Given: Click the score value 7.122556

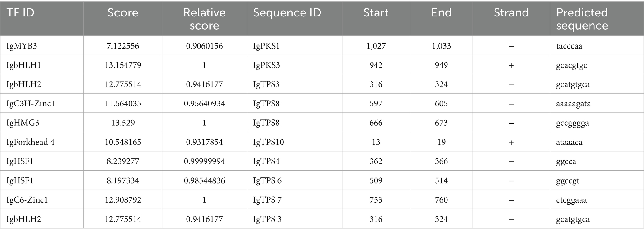Looking at the screenshot, I should (x=123, y=46).
